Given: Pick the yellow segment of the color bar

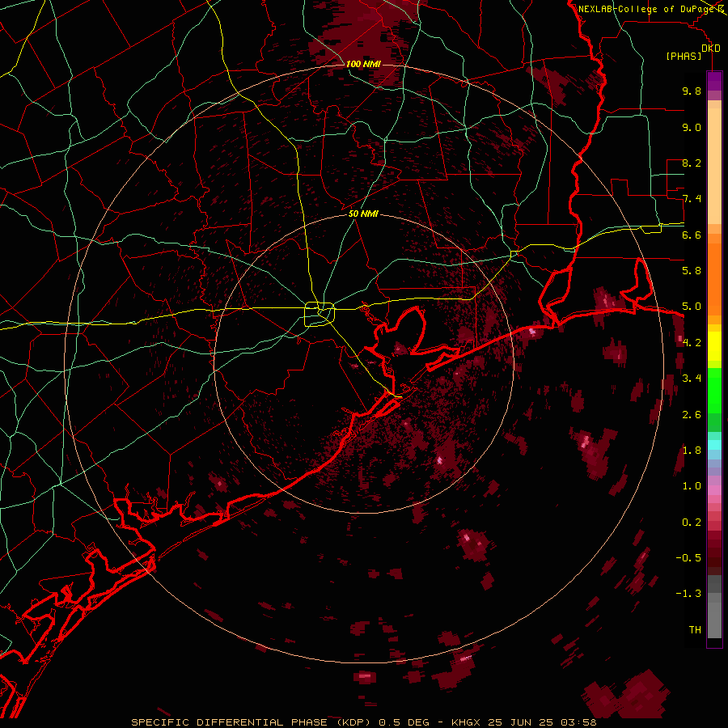Looking at the screenshot, I should 714,346.
